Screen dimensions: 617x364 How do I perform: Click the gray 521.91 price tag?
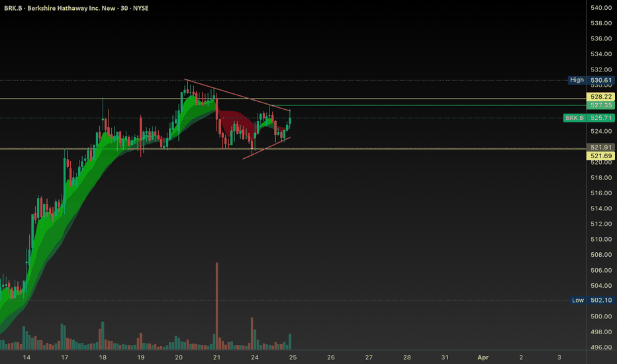[601, 147]
